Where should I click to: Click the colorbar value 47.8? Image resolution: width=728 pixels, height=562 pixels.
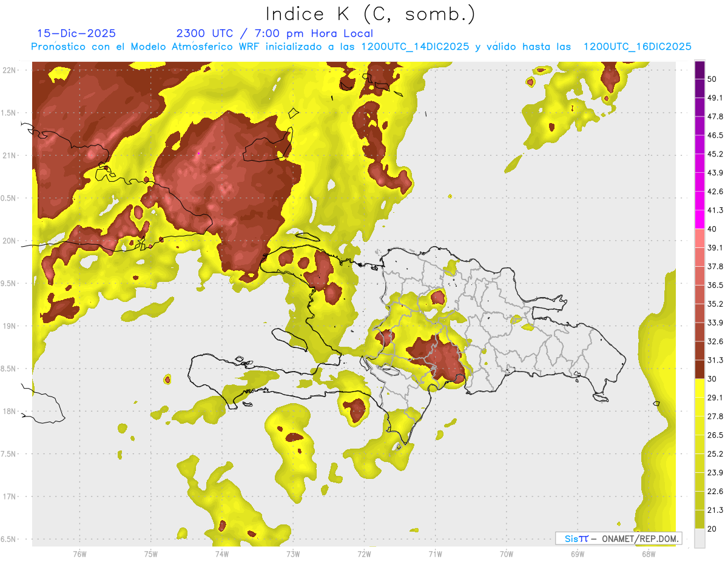pyautogui.click(x=716, y=116)
